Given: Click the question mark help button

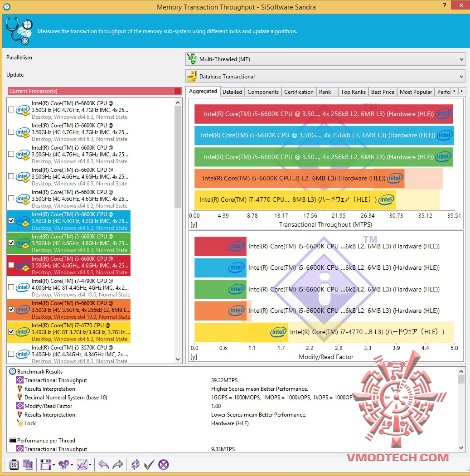Looking at the screenshot, I should [445, 5].
